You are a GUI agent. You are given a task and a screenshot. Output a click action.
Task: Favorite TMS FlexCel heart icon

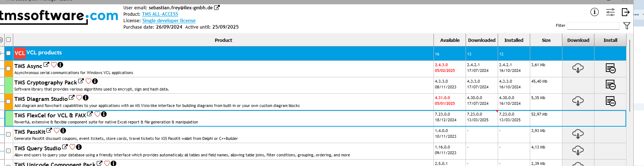(97, 114)
